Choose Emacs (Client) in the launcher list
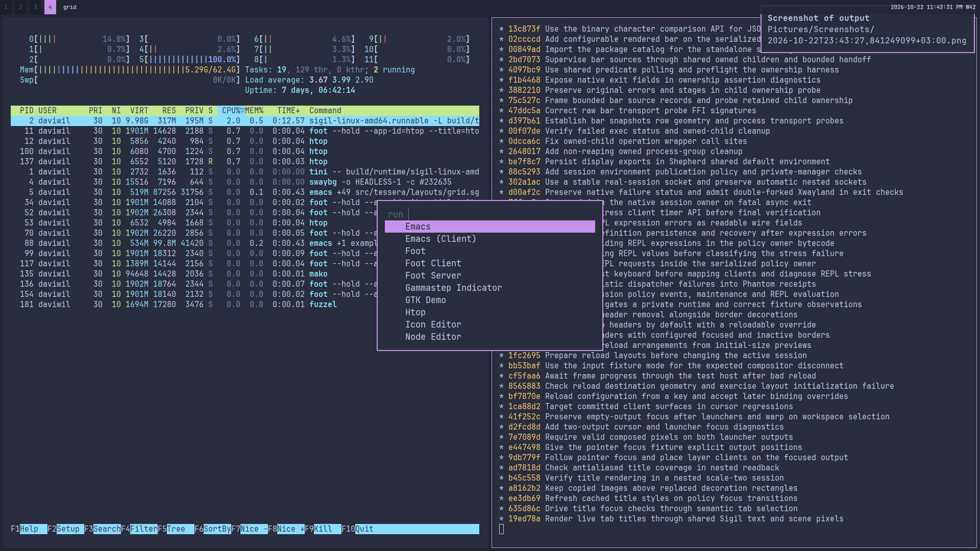Image resolution: width=980 pixels, height=551 pixels. [489, 239]
